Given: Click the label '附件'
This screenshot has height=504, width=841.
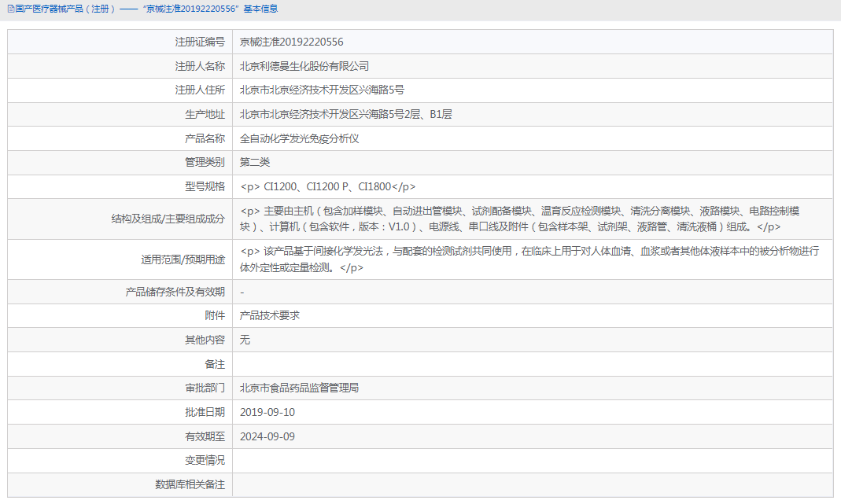Looking at the screenshot, I should (215, 316).
